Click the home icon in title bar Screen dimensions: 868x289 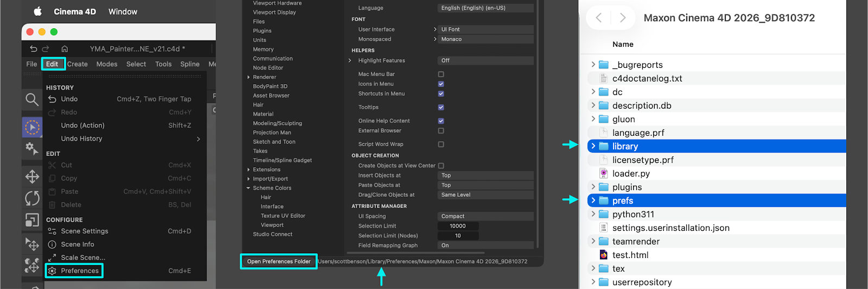point(65,49)
